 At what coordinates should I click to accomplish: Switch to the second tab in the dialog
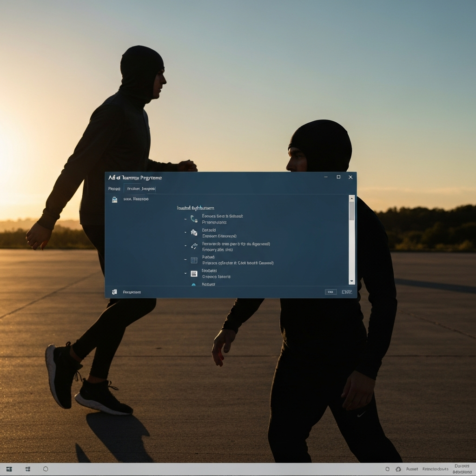141,189
